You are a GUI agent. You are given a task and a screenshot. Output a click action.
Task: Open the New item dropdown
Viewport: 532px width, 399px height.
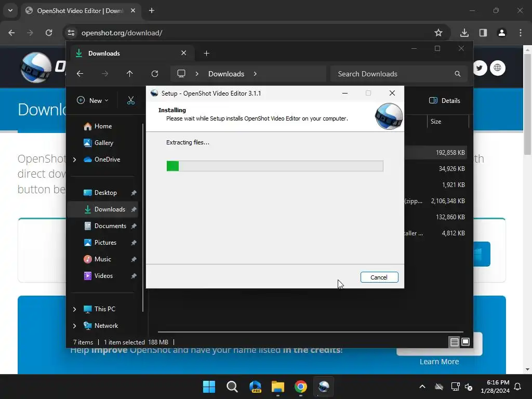[x=92, y=100]
